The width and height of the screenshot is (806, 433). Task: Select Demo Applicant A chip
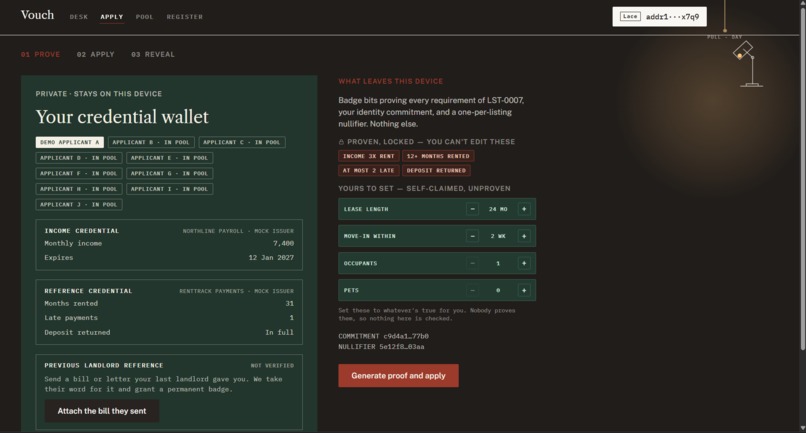point(69,142)
